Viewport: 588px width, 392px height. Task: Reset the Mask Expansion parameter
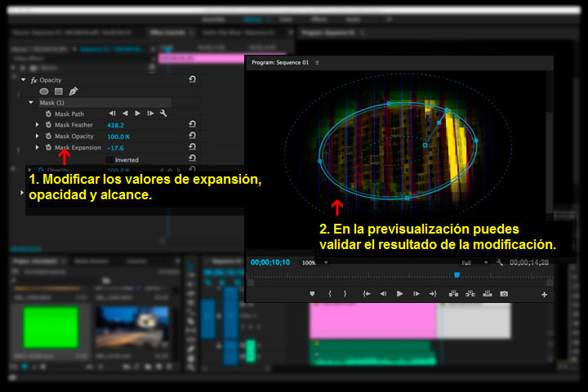pyautogui.click(x=193, y=147)
